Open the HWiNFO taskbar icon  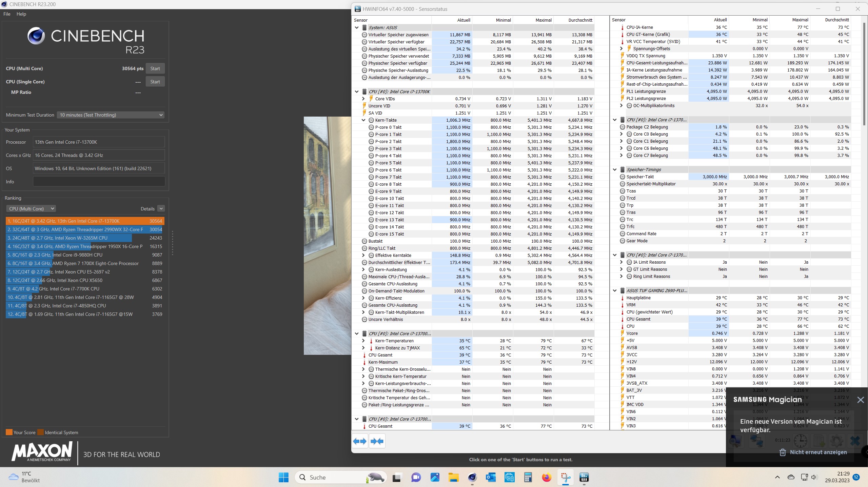click(x=584, y=478)
